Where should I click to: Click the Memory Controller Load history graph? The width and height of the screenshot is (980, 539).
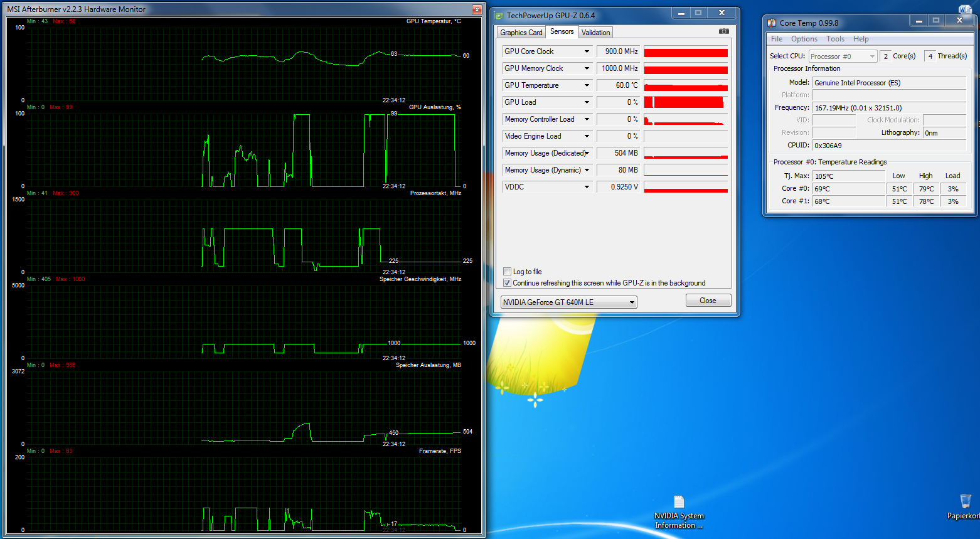click(x=686, y=119)
